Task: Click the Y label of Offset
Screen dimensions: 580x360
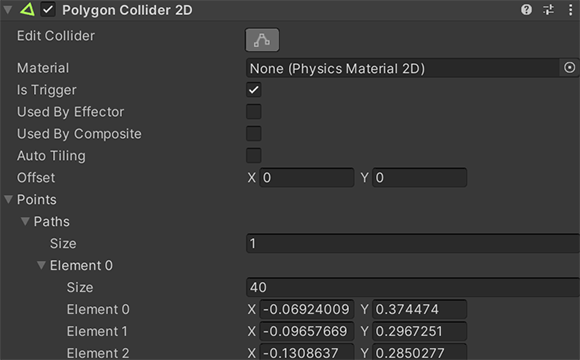Action: click(364, 178)
